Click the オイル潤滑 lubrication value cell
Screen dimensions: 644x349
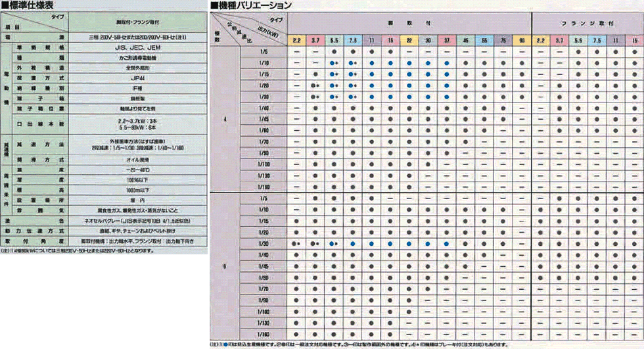(137, 158)
